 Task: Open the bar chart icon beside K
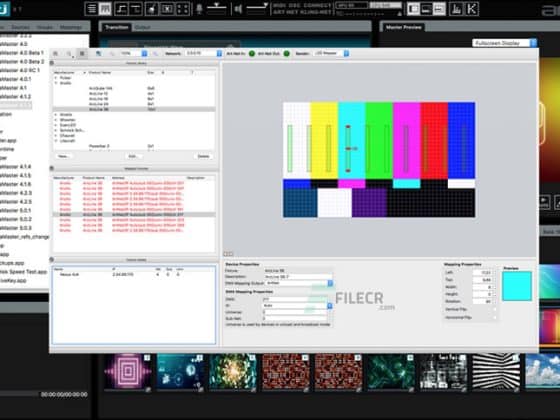pyautogui.click(x=456, y=9)
